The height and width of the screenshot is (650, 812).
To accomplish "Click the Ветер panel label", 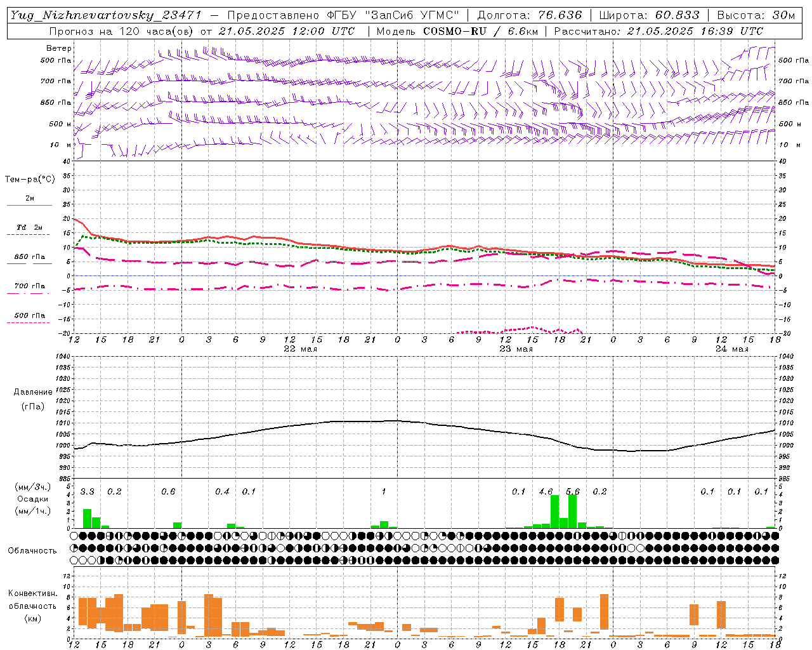I will pyautogui.click(x=59, y=48).
